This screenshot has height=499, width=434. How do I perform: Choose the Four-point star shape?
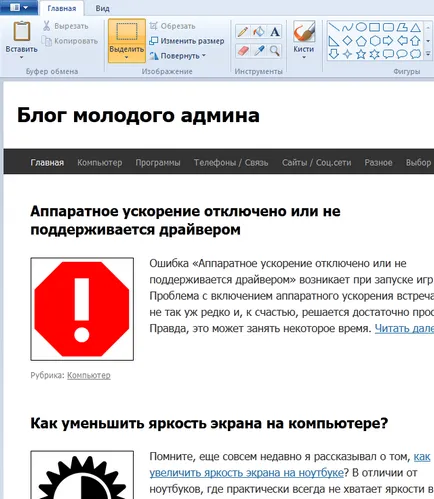(x=347, y=54)
